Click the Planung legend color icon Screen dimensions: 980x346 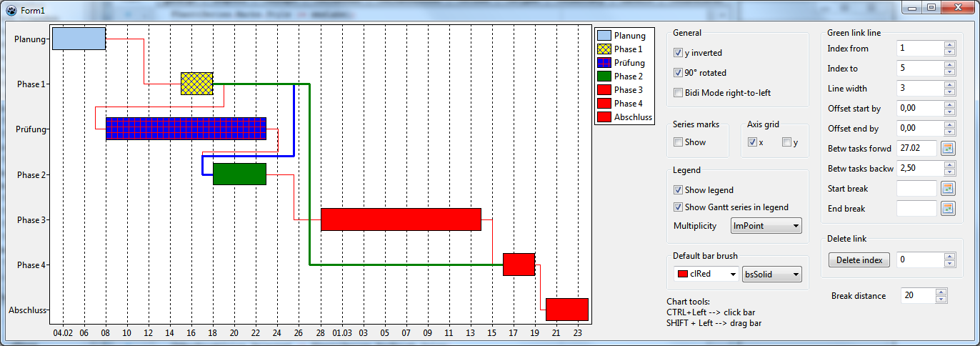pyautogui.click(x=604, y=36)
